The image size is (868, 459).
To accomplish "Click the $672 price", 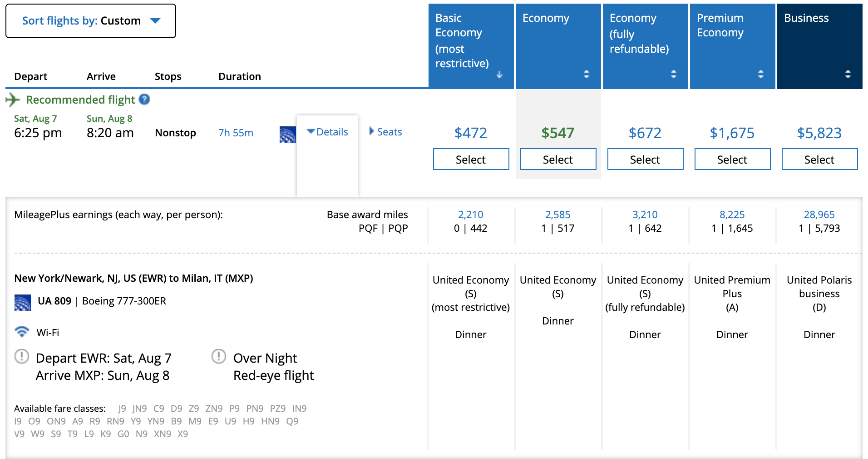I will click(645, 133).
